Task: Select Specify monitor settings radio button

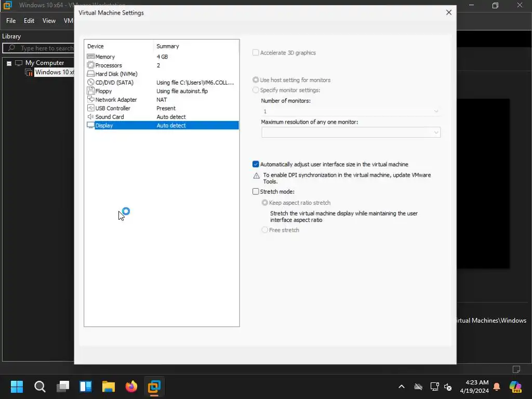Action: click(x=256, y=90)
